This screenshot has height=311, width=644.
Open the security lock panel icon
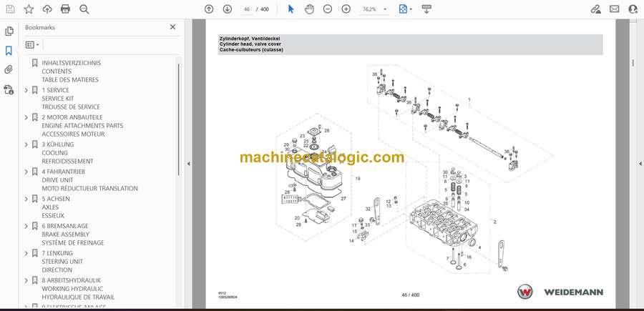click(x=9, y=89)
